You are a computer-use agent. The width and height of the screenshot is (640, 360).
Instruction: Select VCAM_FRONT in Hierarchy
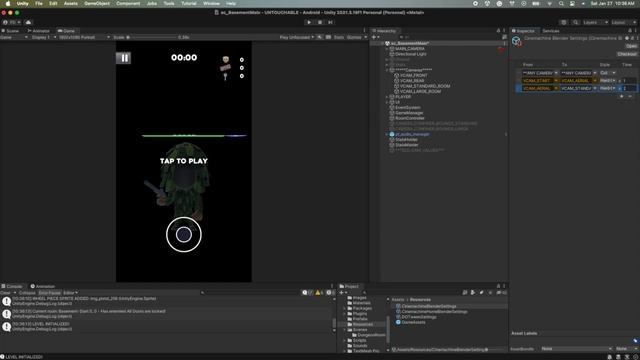tap(413, 76)
